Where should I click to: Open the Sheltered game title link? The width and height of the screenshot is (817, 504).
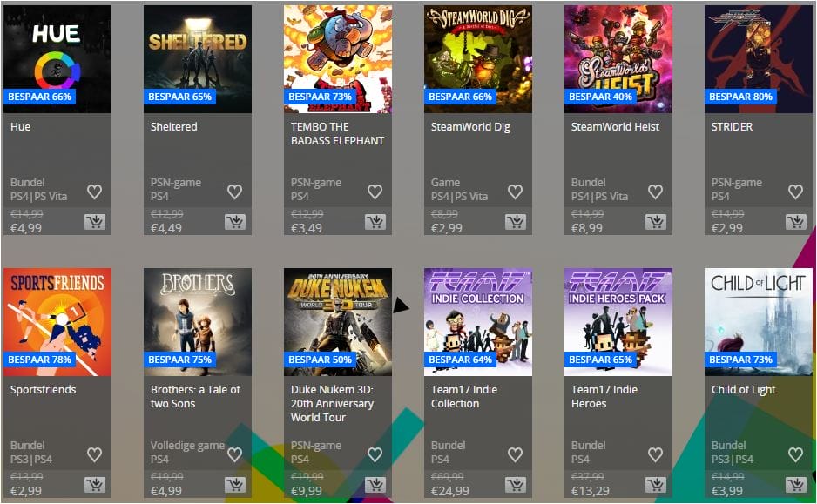pos(174,126)
